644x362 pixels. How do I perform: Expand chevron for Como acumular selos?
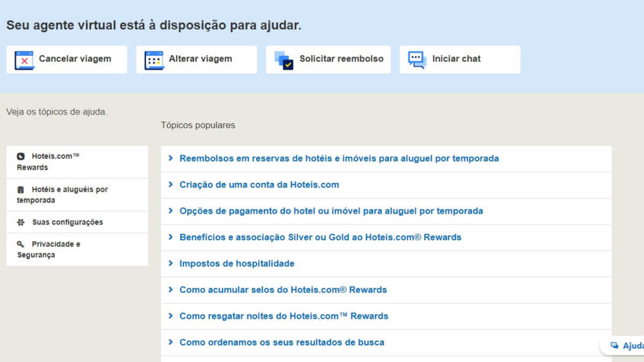[171, 289]
